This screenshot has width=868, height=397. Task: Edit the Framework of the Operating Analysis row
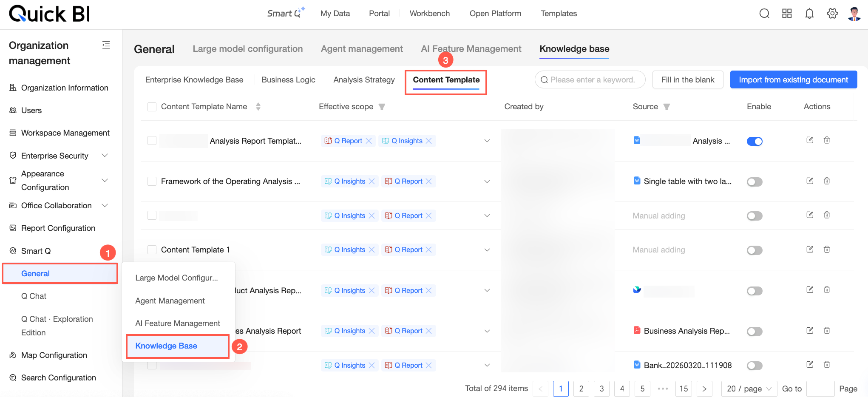[810, 181]
